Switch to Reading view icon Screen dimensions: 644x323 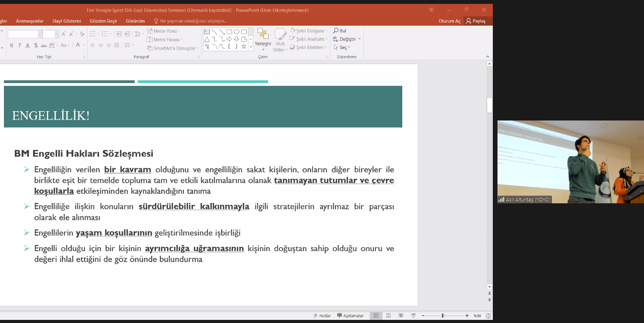(401, 316)
